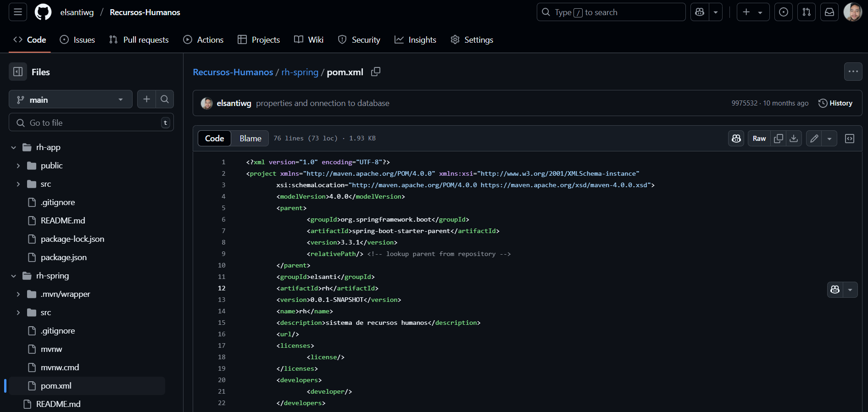Search this repository with magnifier icon
The image size is (868, 412).
coord(165,99)
